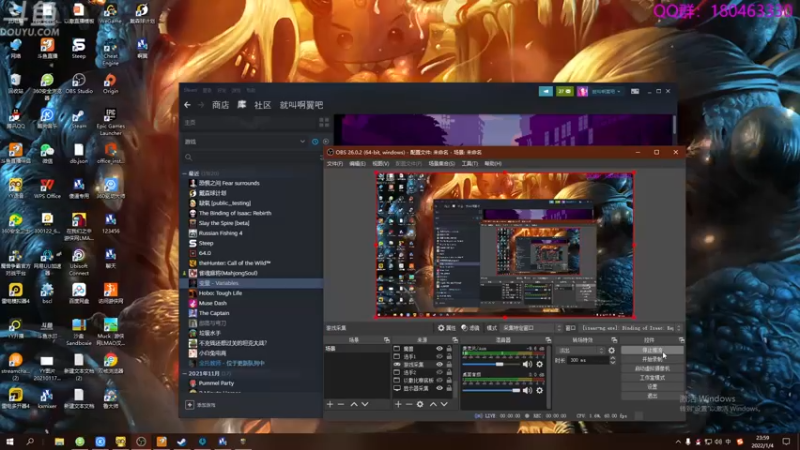Toggle lock on 游戏采集 source

[449, 364]
